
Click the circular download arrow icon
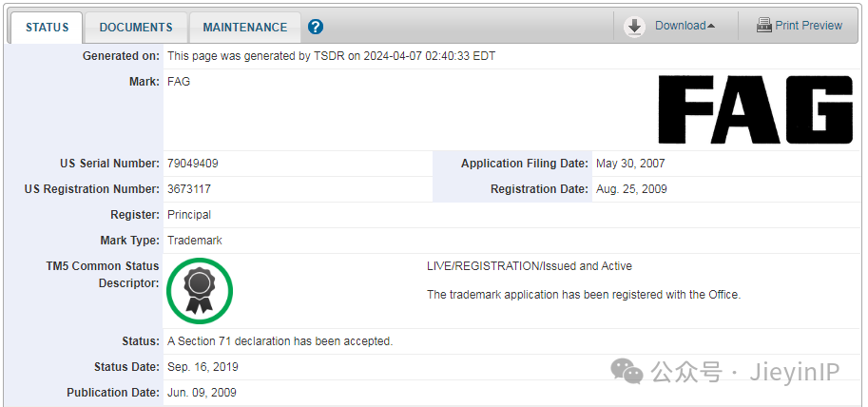click(634, 27)
